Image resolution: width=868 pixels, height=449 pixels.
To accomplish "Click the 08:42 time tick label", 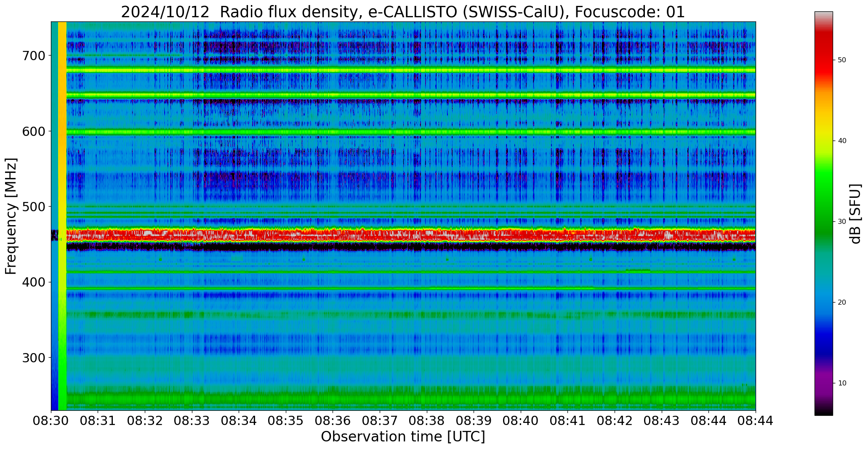I will (x=615, y=421).
